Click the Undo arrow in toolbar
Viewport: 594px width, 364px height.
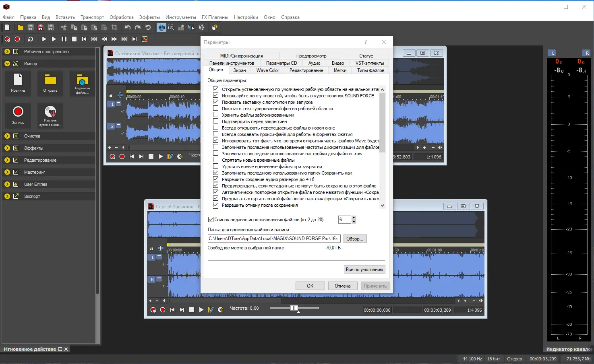(x=128, y=27)
